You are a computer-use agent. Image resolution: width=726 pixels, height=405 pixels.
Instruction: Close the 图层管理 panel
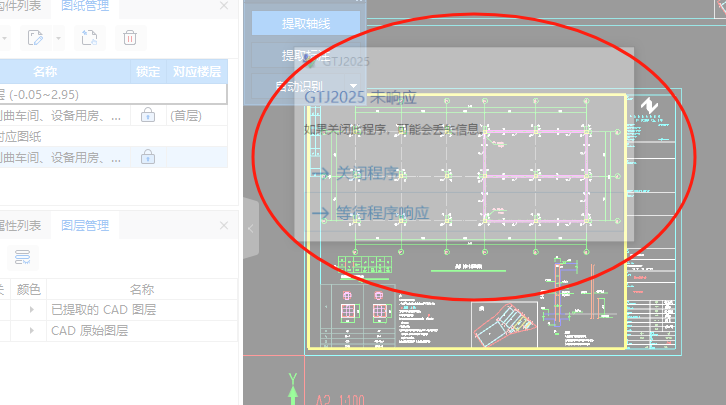224,225
